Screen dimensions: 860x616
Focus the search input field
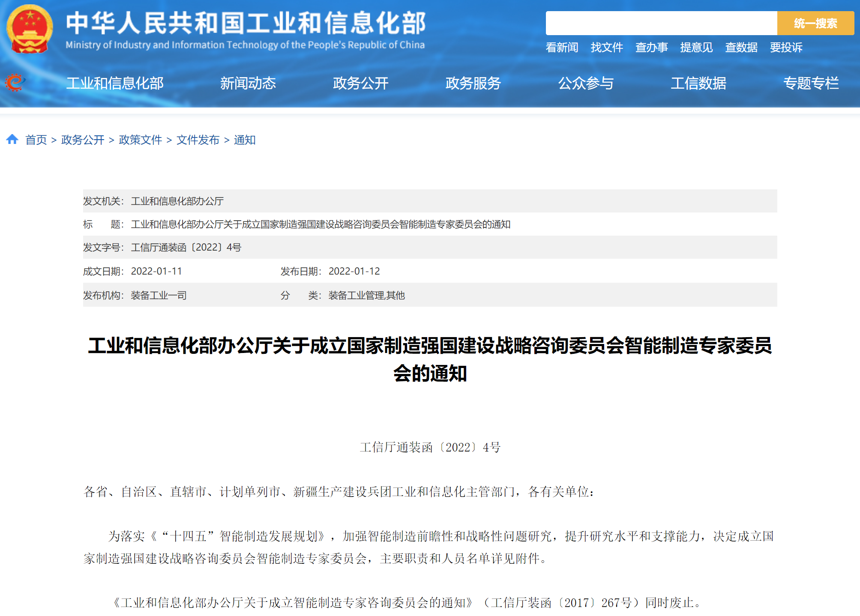[x=661, y=23]
